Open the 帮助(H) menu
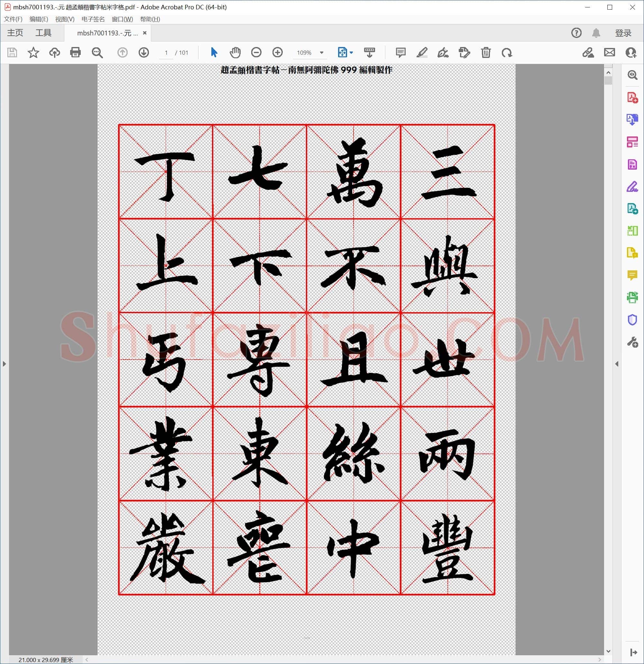This screenshot has width=644, height=664. click(150, 19)
